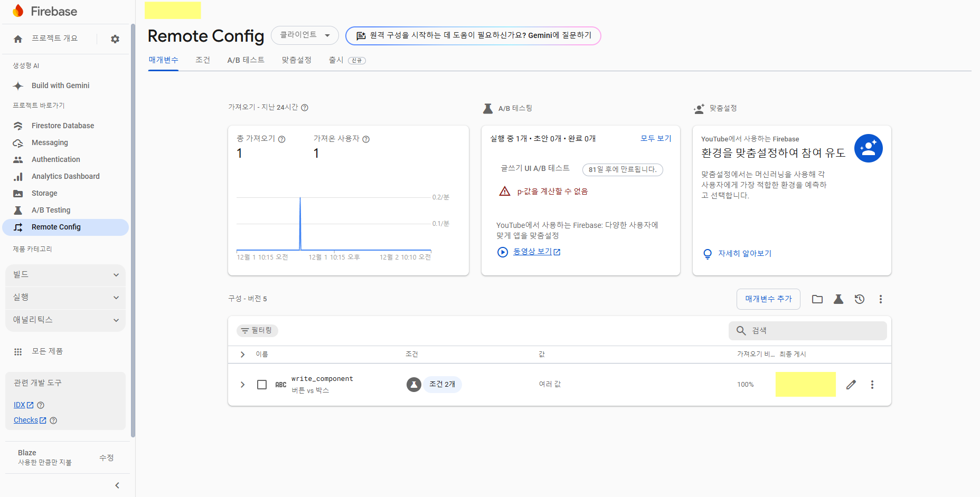Open version history icon

point(860,299)
